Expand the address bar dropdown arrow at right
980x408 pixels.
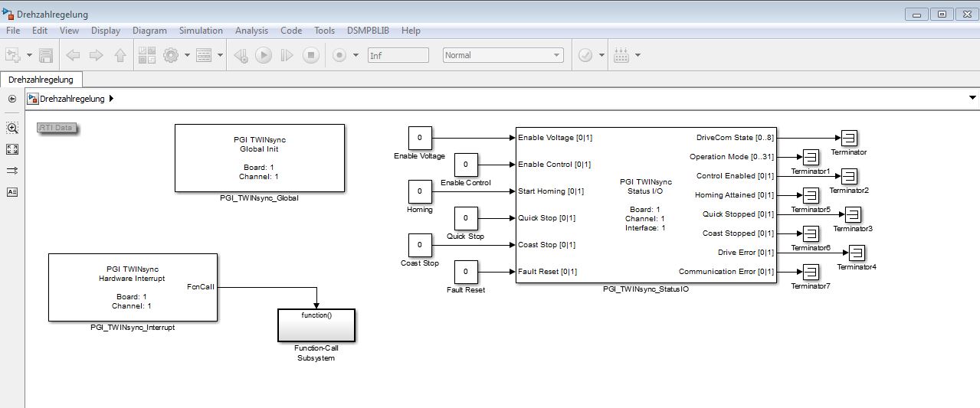point(972,98)
